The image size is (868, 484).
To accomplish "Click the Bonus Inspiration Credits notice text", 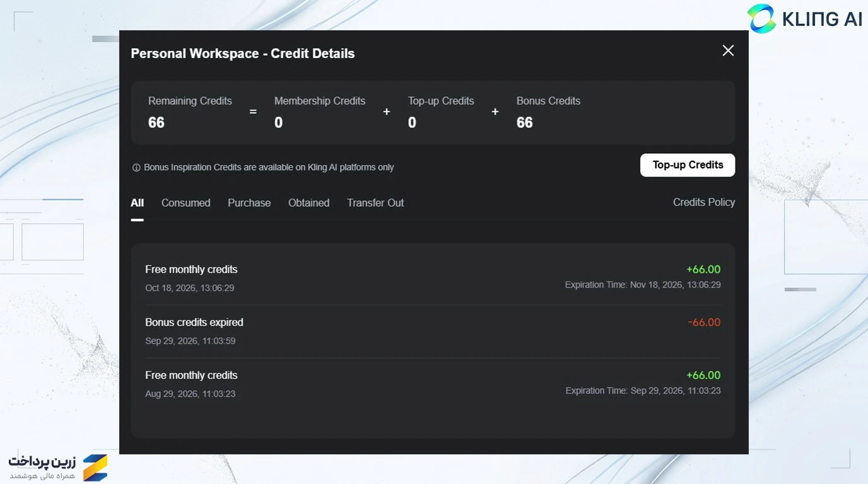I will click(x=269, y=168).
